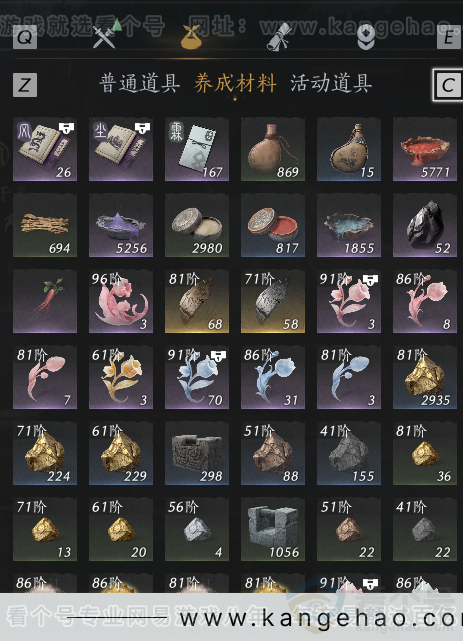Screen dimensions: 463x642
Task: Click the Z key button
Action: coord(25,85)
